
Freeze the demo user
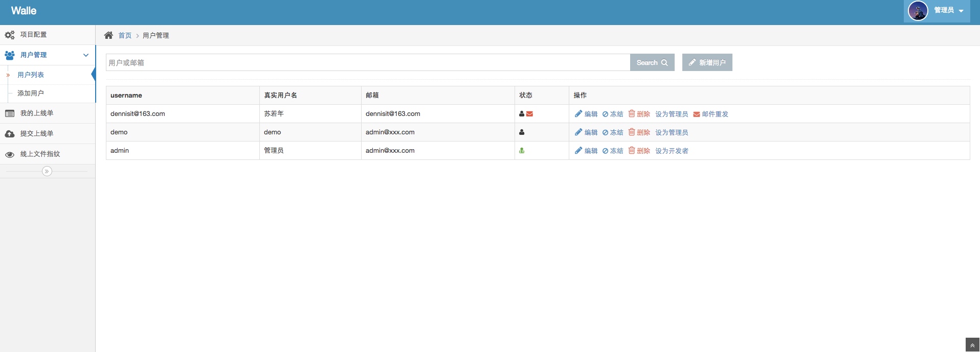click(613, 132)
